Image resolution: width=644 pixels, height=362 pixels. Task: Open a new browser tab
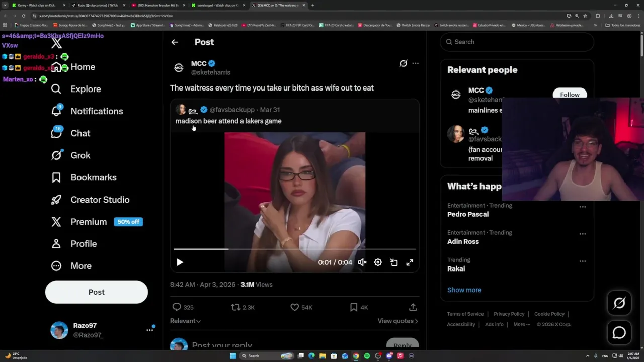(313, 5)
